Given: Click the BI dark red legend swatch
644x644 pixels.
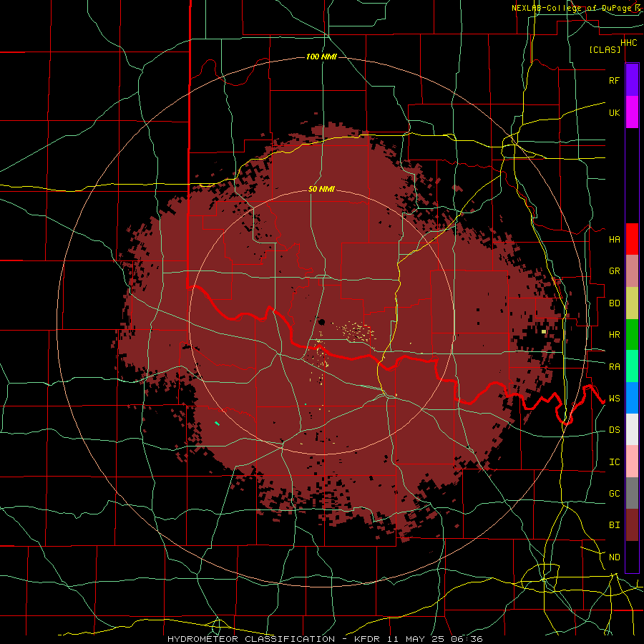Looking at the screenshot, I should click(632, 525).
